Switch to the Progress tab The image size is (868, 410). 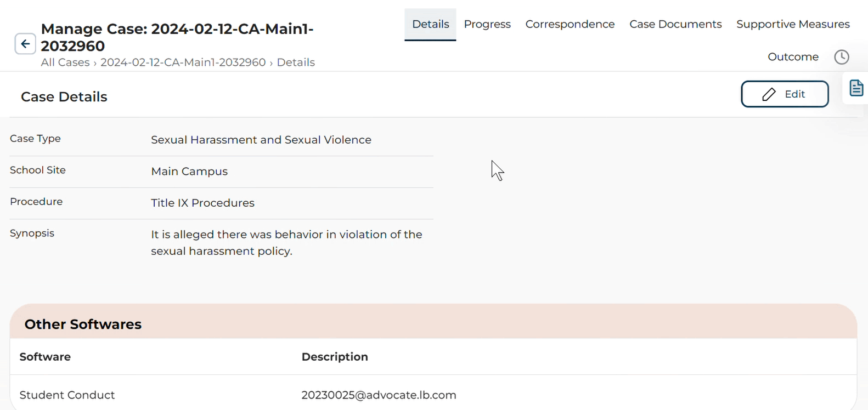click(487, 24)
